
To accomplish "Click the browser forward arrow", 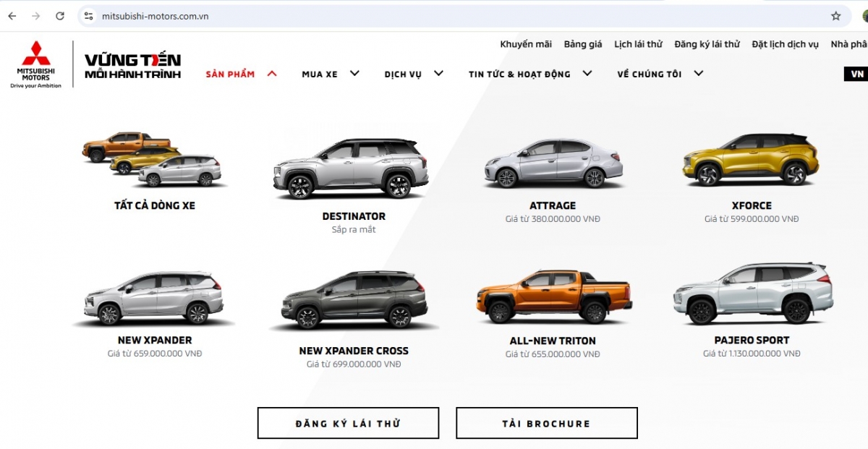I will 36,16.
